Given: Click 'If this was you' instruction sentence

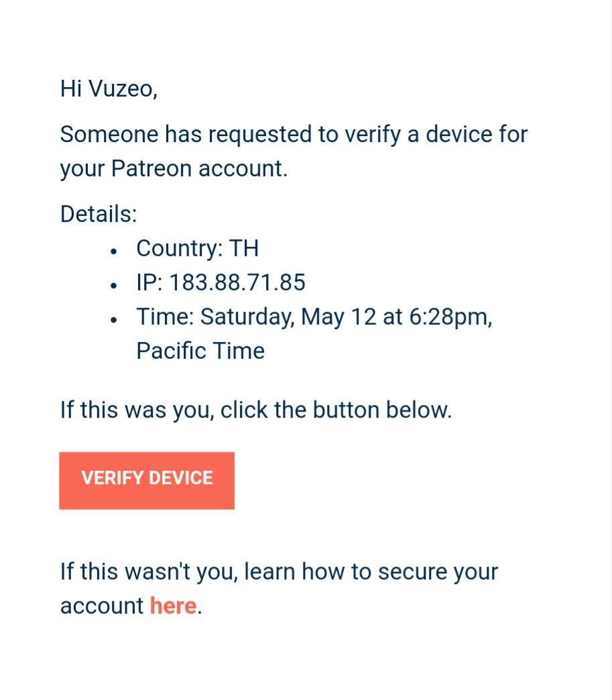Looking at the screenshot, I should point(256,410).
